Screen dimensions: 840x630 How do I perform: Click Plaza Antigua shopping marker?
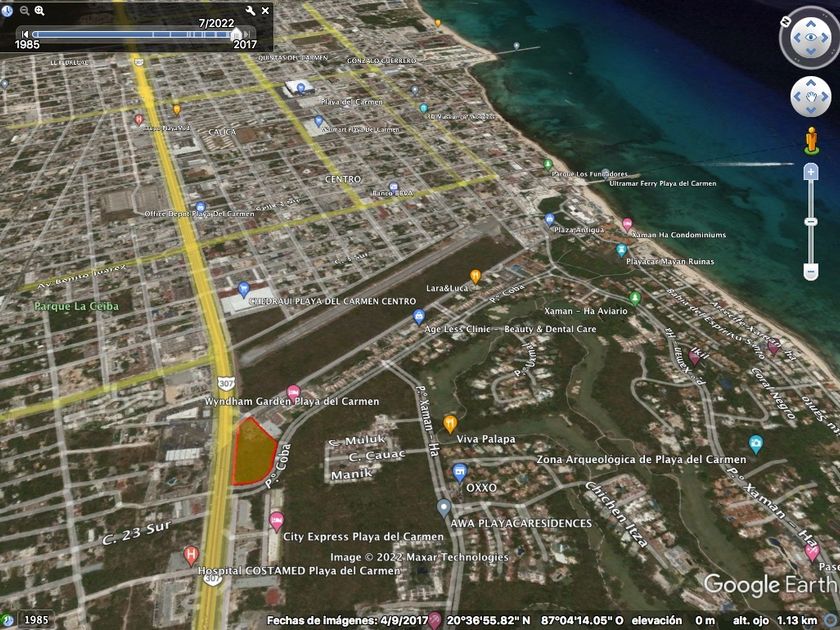(549, 219)
